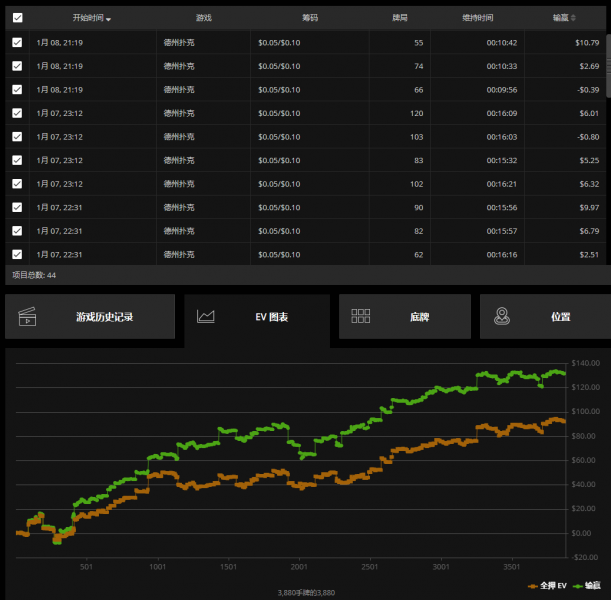Image resolution: width=611 pixels, height=600 pixels.
Task: Sort table by 输赢 column header
Action: click(565, 17)
